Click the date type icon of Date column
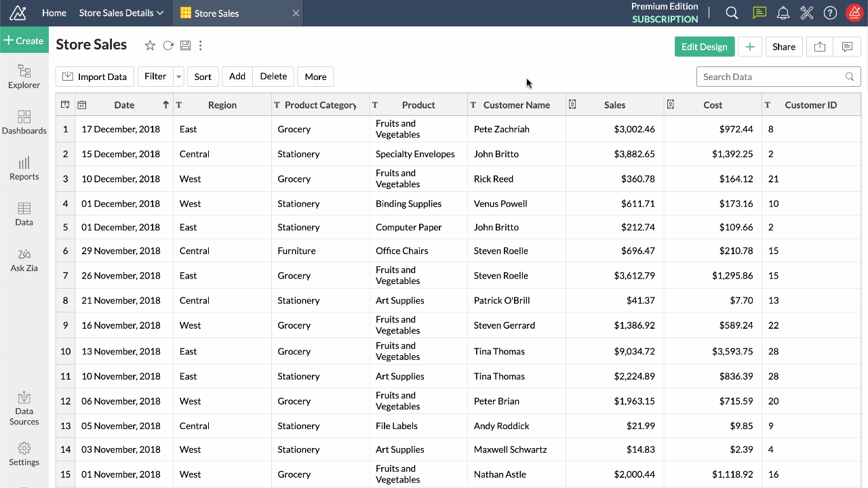This screenshot has height=488, width=868. coord(82,105)
